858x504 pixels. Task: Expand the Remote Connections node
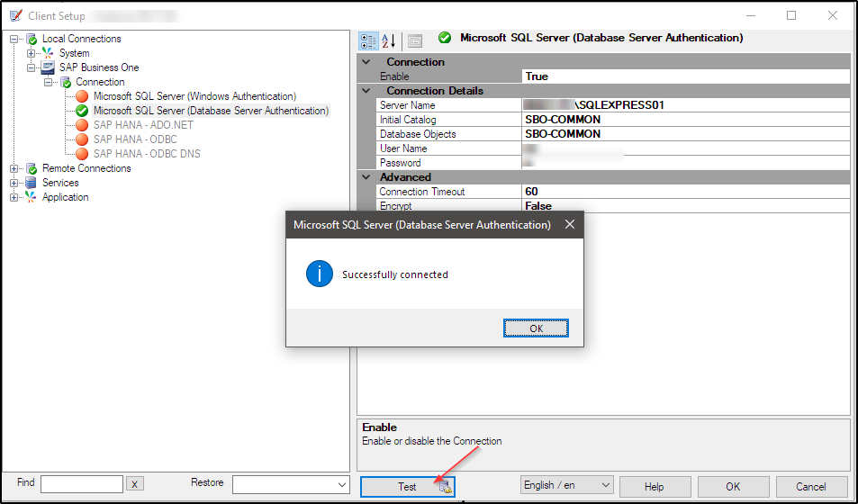click(x=14, y=168)
